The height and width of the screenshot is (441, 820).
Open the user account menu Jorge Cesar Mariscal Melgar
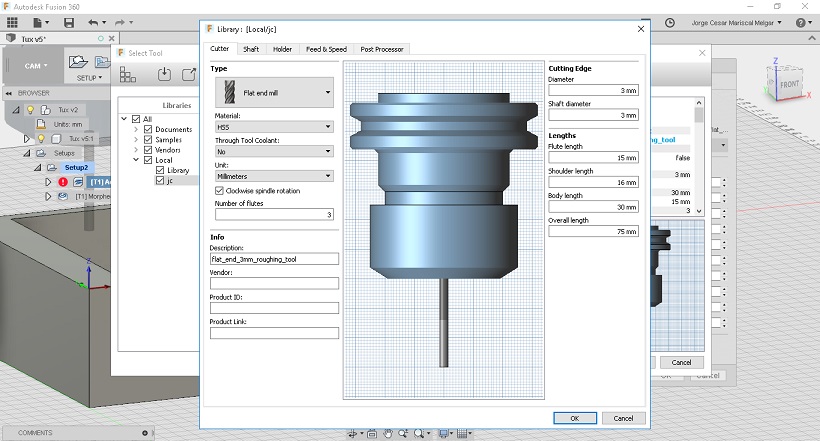736,22
